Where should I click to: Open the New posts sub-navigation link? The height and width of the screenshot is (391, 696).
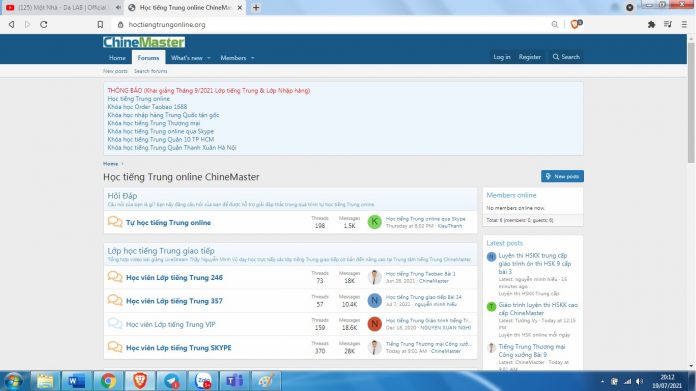[x=115, y=71]
